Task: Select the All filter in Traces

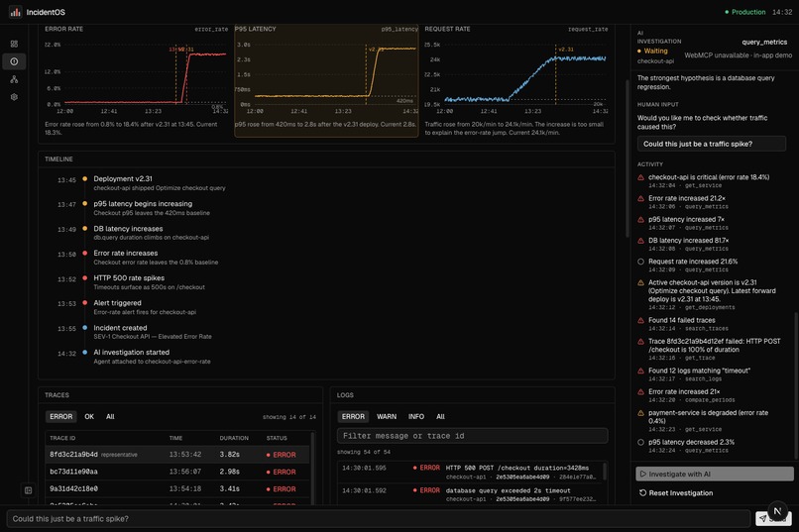Action: pyautogui.click(x=110, y=416)
